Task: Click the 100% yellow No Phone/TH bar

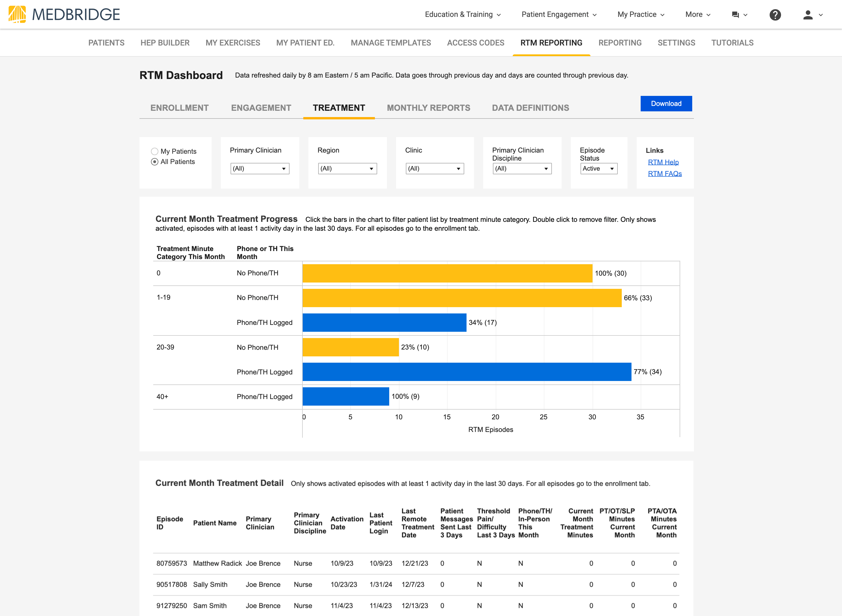Action: [448, 273]
